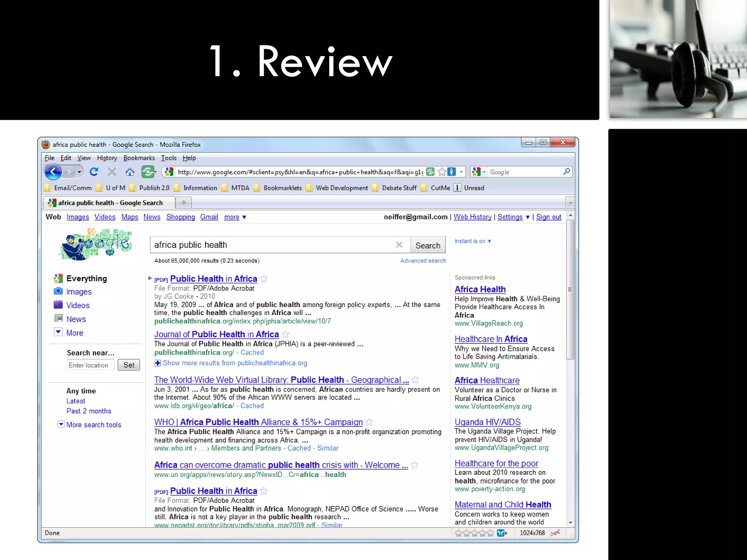
Task: Click the Google doodle logo
Action: click(95, 244)
